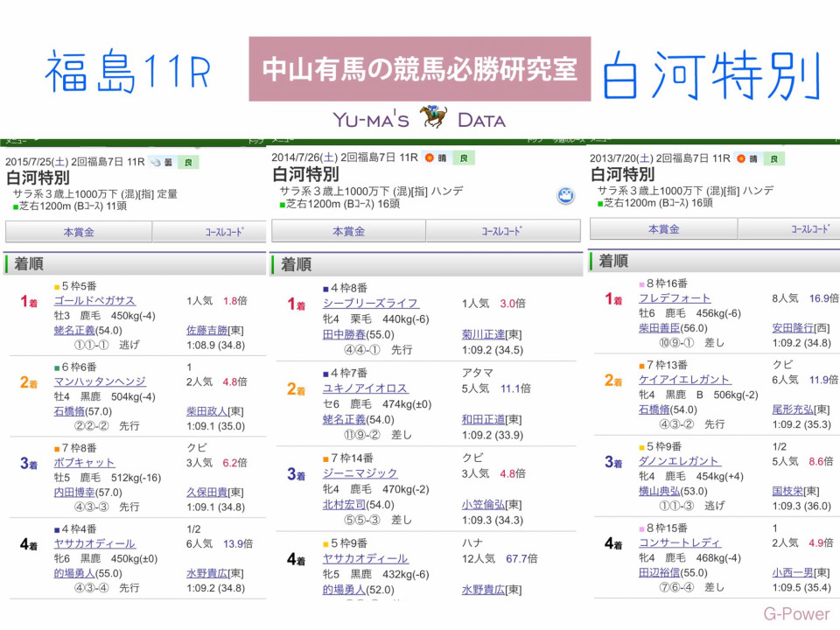Screen dimensions: 840x630
Task: Open コースレコード in the 2015/7/25 race panel
Action: coord(209,232)
